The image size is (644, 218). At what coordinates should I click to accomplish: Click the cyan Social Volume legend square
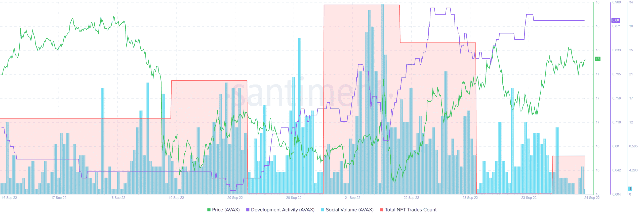click(323, 210)
